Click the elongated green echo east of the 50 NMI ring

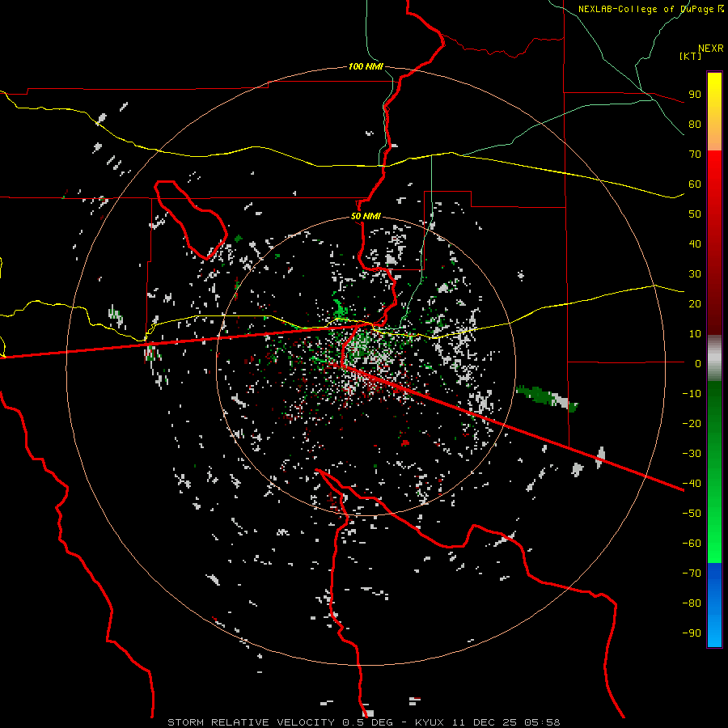click(x=547, y=398)
